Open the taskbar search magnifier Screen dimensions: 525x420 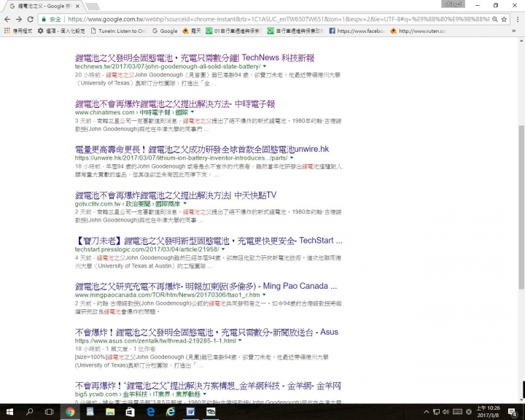point(29,412)
